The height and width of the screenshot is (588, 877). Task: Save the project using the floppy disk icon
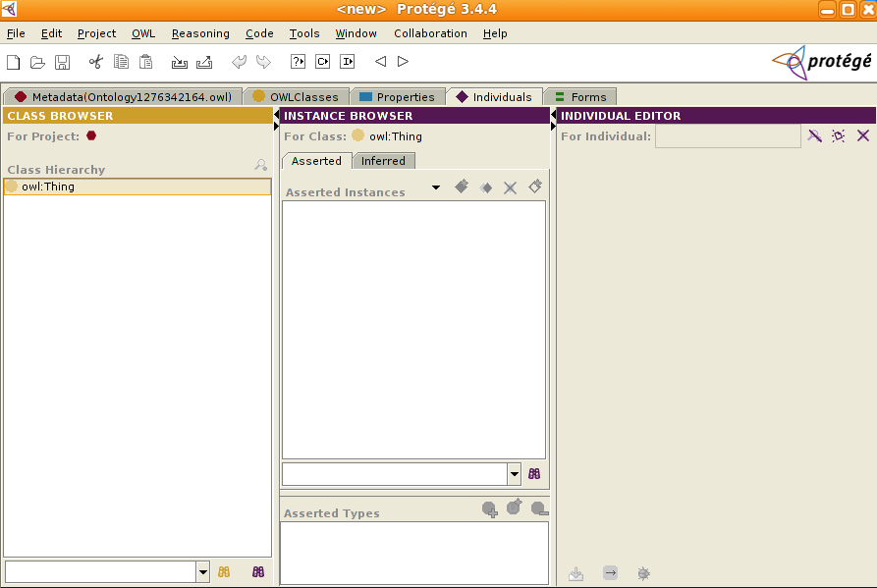pyautogui.click(x=62, y=62)
